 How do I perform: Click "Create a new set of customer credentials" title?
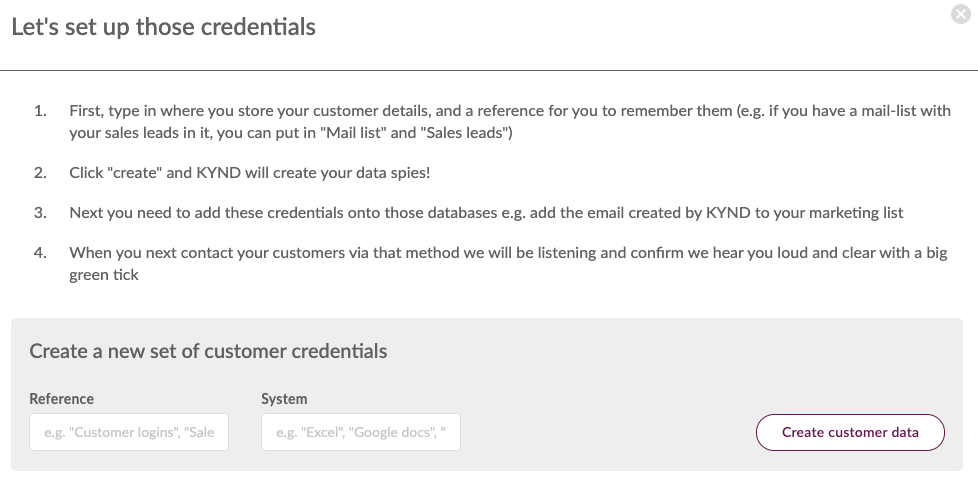(x=208, y=351)
